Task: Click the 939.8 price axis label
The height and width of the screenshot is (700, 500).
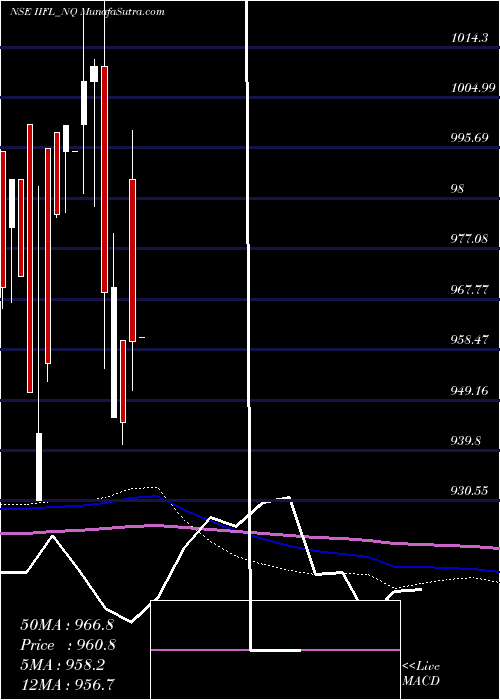Action: coord(466,441)
